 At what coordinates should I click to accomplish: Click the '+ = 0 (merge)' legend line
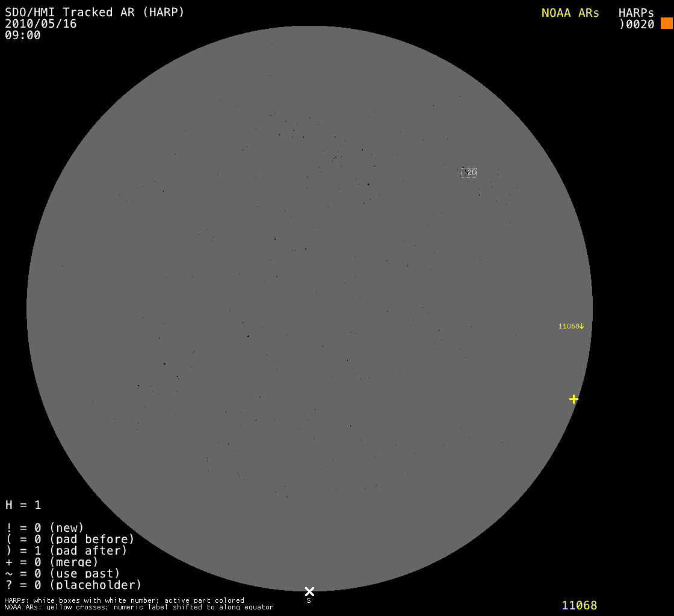52,562
